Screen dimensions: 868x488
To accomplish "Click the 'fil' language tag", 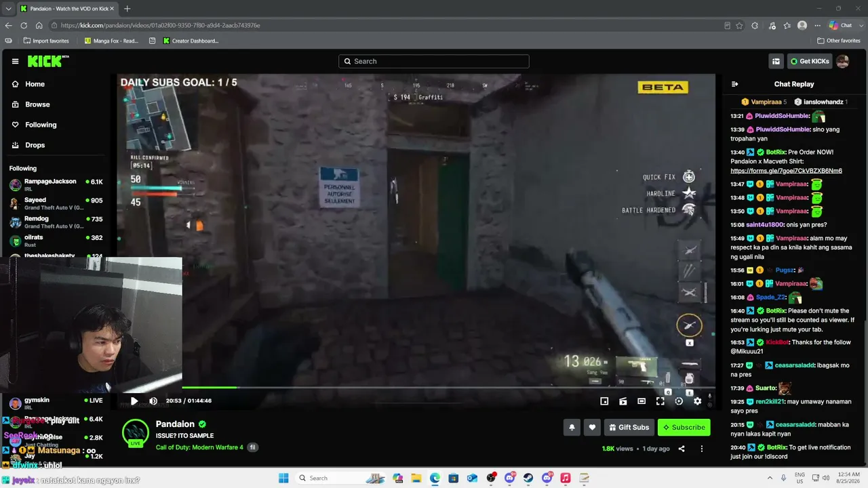I will (x=252, y=447).
